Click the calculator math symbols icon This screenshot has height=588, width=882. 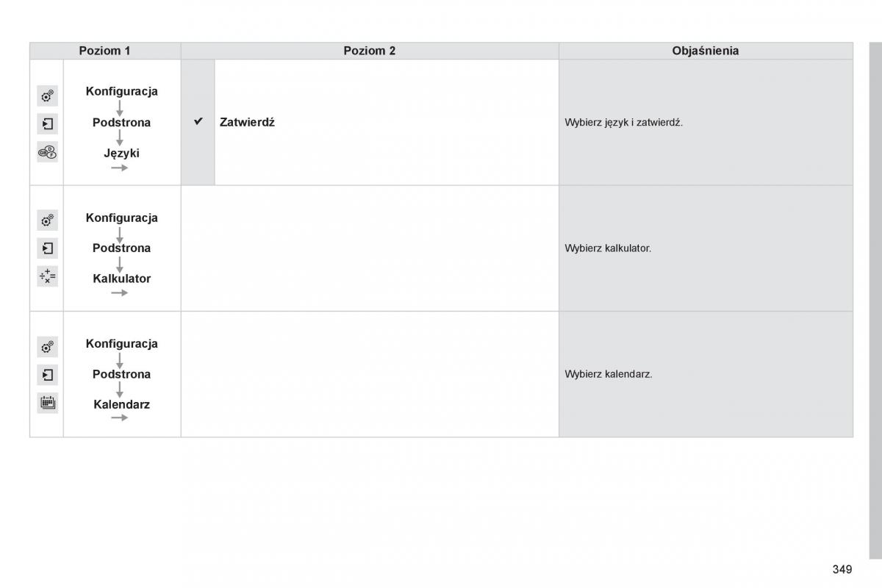click(x=47, y=276)
